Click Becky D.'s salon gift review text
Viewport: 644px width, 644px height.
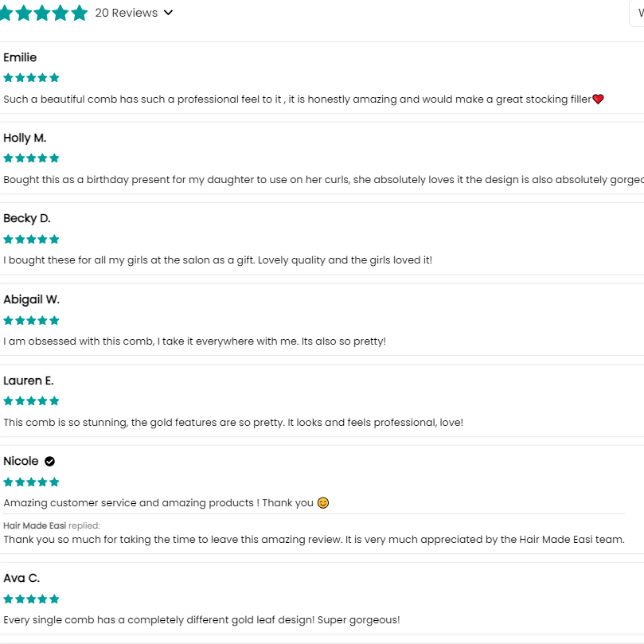(x=217, y=260)
